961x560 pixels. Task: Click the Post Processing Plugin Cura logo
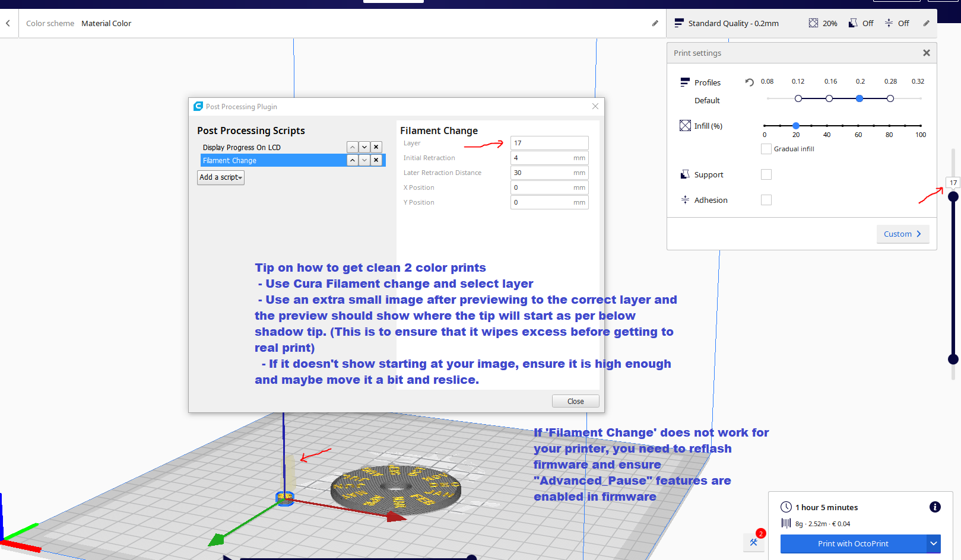[198, 106]
